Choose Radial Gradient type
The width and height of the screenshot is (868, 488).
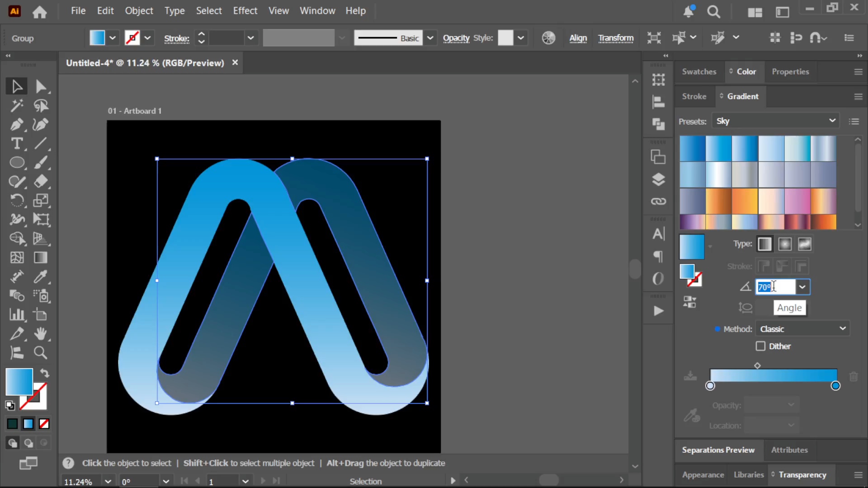pyautogui.click(x=785, y=244)
